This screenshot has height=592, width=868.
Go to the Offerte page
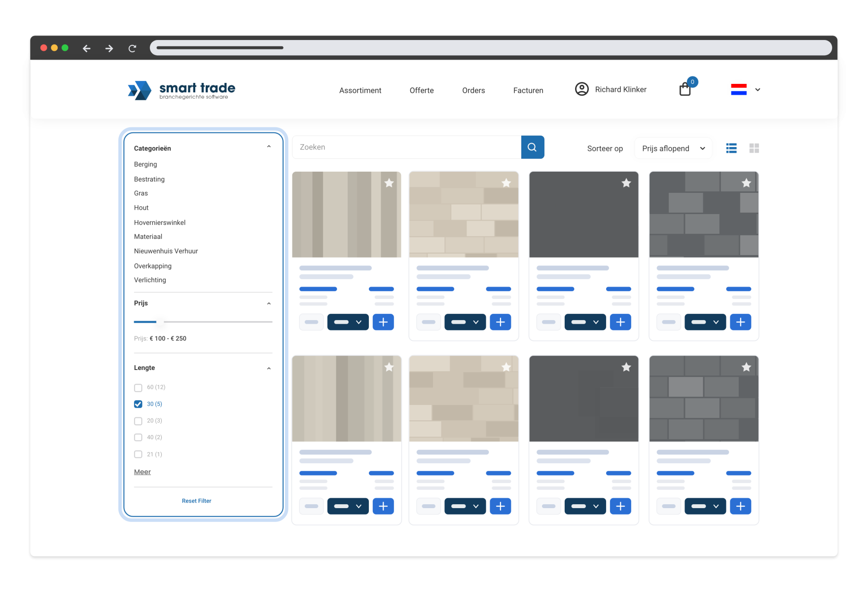pyautogui.click(x=422, y=90)
